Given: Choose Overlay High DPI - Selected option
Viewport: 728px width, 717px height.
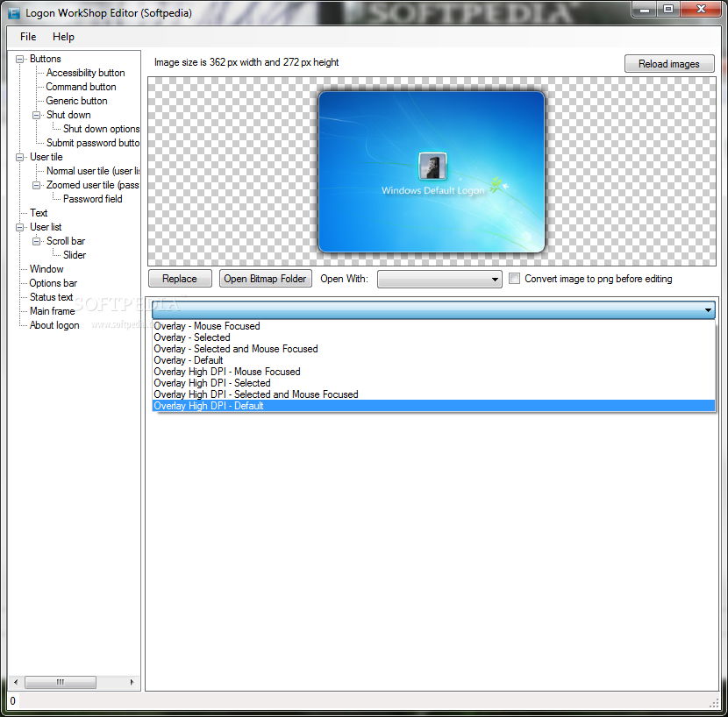Looking at the screenshot, I should pyautogui.click(x=433, y=383).
